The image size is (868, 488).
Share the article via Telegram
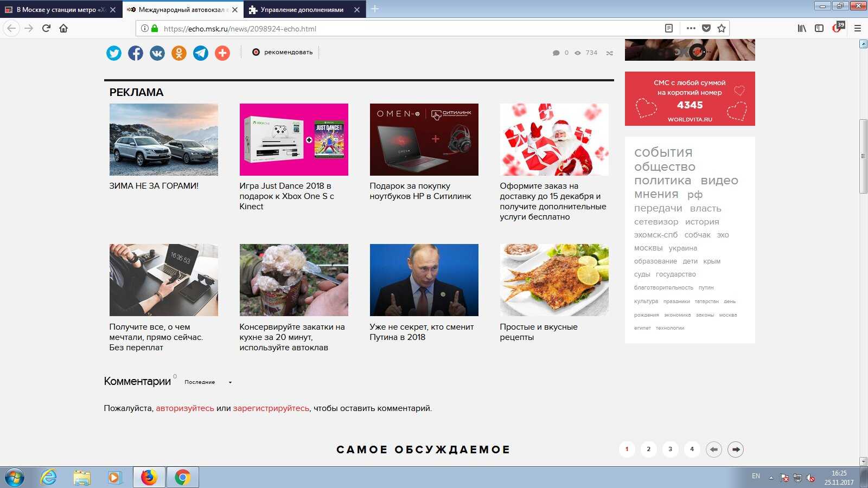[x=201, y=53]
